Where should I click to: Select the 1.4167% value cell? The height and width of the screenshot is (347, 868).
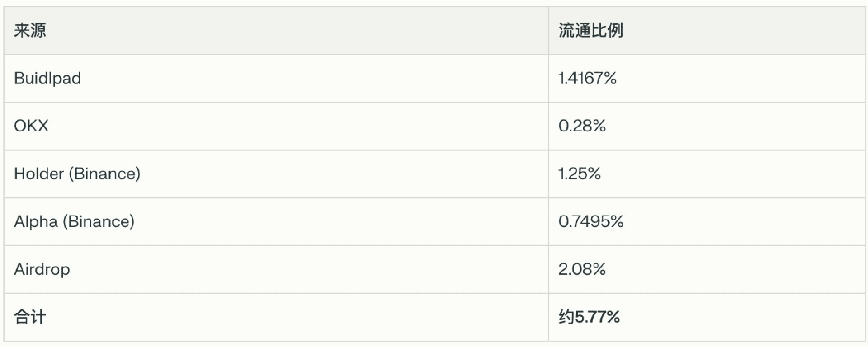(707, 79)
